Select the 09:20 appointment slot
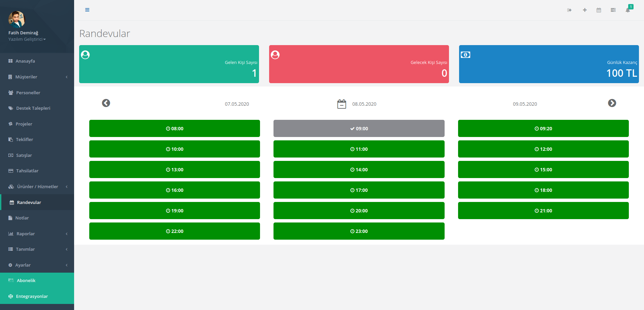 tap(543, 129)
